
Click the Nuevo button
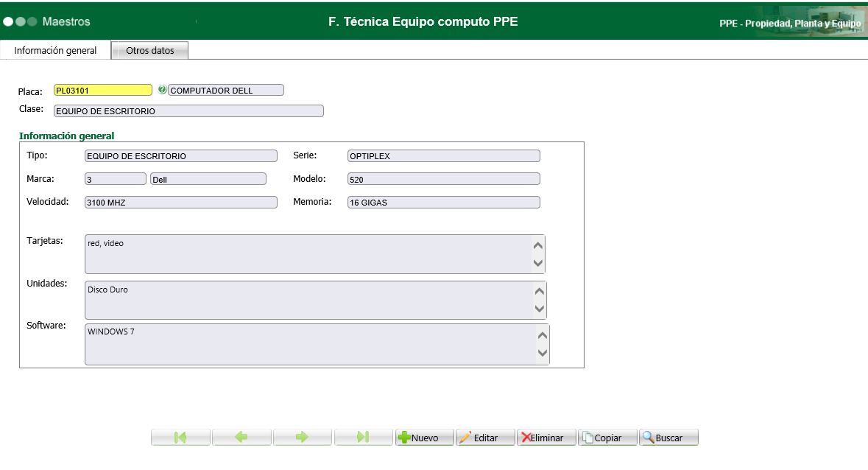tap(424, 438)
